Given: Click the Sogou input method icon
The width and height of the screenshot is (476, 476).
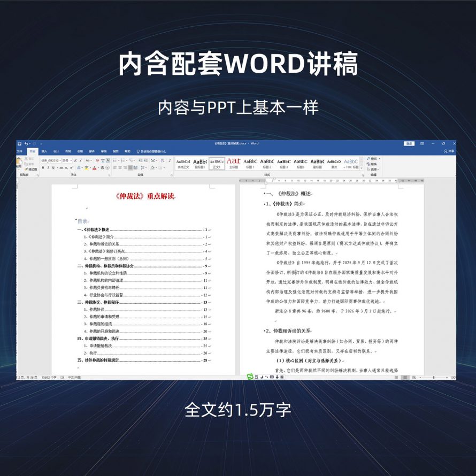Looking at the screenshot, I should click(x=250, y=377).
